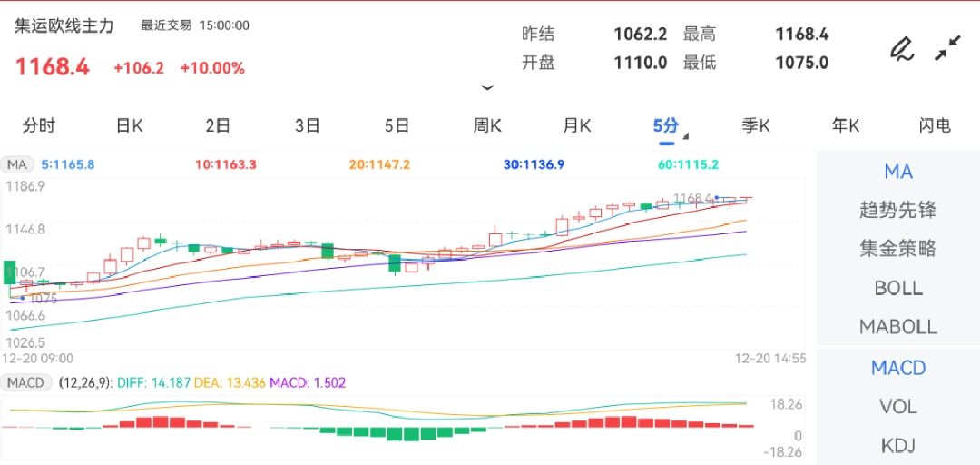Click the MA indicator badge above the chart
This screenshot has width=980, height=465.
point(17,165)
